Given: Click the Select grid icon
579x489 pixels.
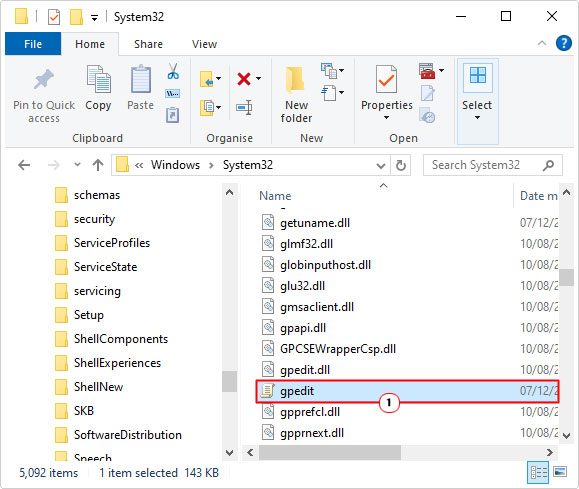Looking at the screenshot, I should pos(478,76).
